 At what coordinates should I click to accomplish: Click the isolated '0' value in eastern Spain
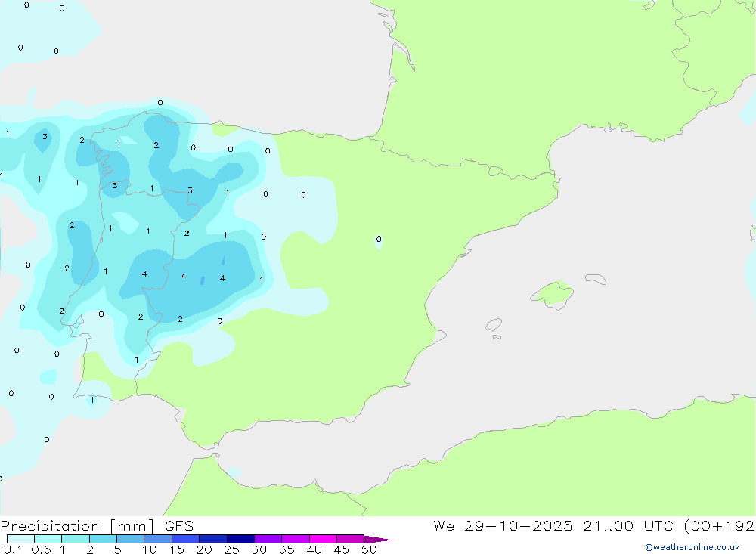pos(379,239)
